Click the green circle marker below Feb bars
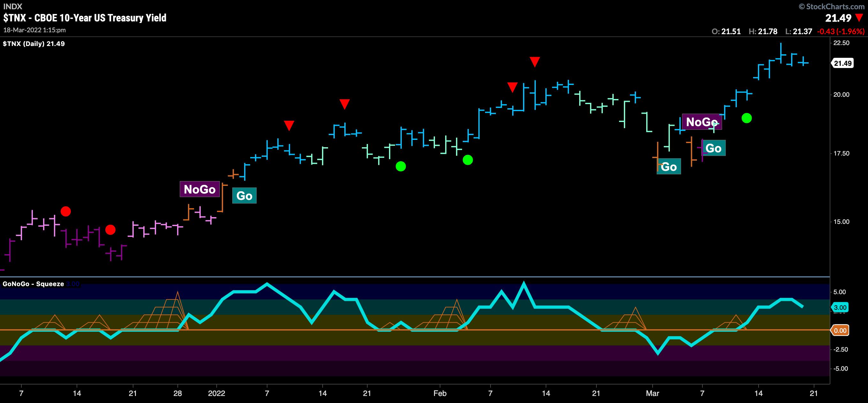The width and height of the screenshot is (868, 403). tap(468, 160)
